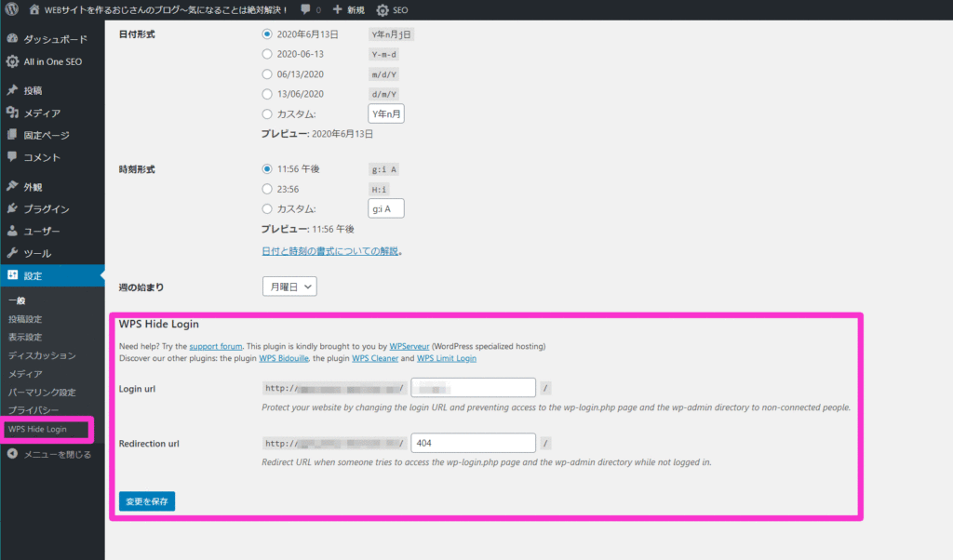The height and width of the screenshot is (560, 953).
Task: Open the 週の始まり weekday dropdown
Action: click(x=289, y=287)
